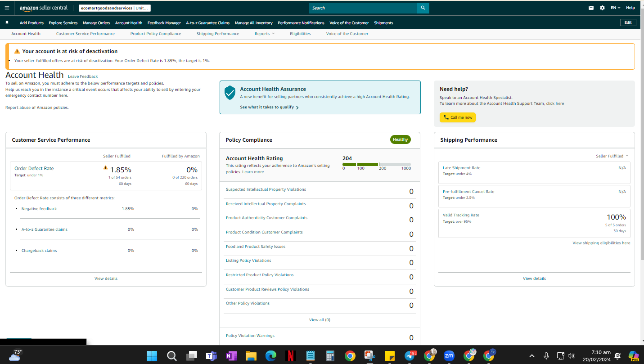Viewport: 644px width, 364px height.
Task: Open the ecomartgoodsandservices account switcher
Action: (114, 8)
